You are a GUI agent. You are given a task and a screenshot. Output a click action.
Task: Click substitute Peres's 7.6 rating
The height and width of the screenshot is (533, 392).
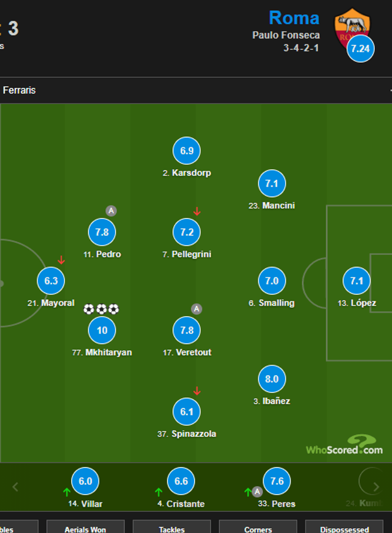[277, 481]
